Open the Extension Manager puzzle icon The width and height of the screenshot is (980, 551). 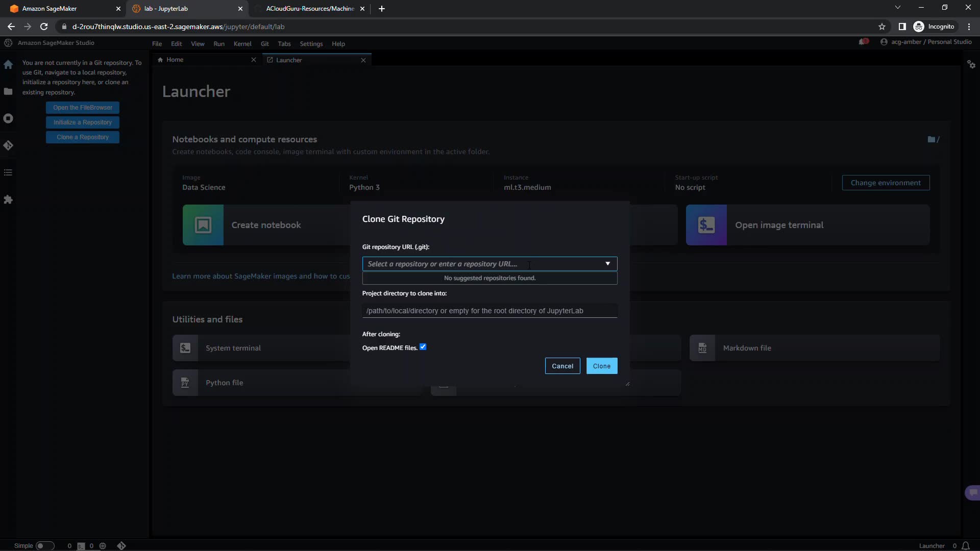tap(8, 199)
